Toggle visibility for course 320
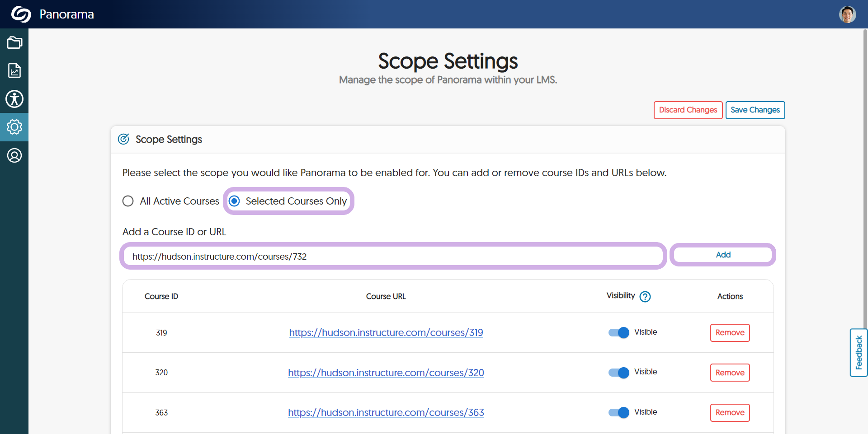The image size is (868, 434). click(x=618, y=373)
